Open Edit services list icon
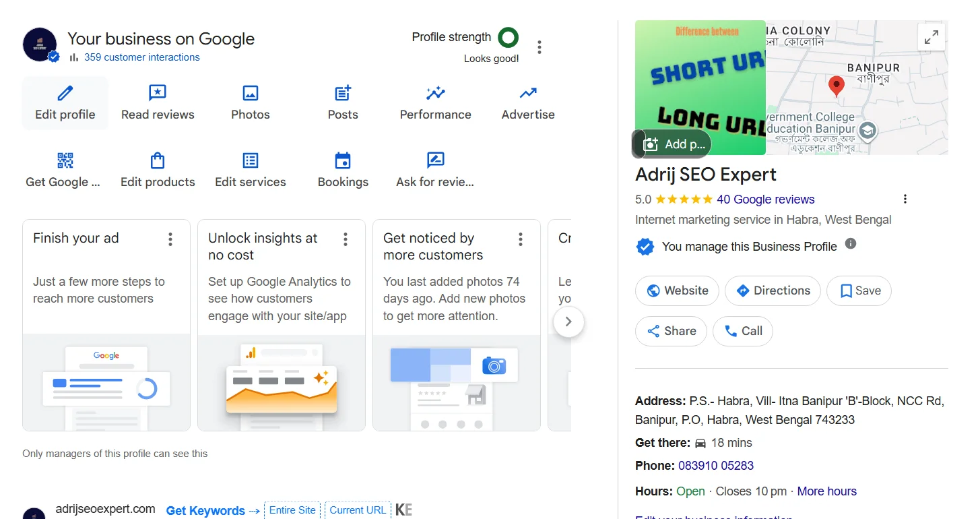 (x=251, y=160)
